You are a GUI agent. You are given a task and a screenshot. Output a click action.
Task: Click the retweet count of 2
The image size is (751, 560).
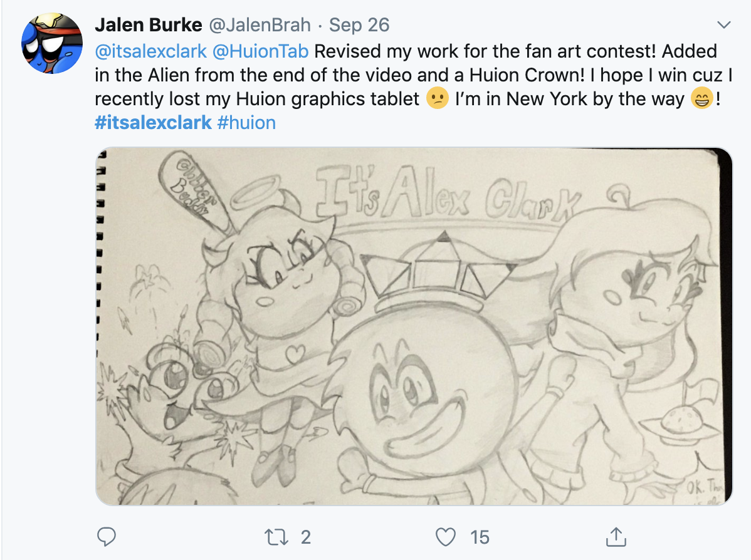pyautogui.click(x=305, y=537)
